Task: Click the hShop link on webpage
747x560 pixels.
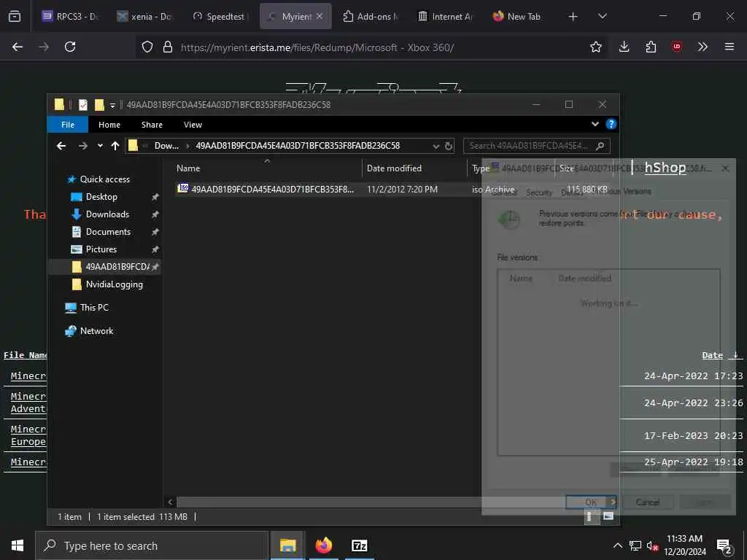Action: pyautogui.click(x=665, y=168)
